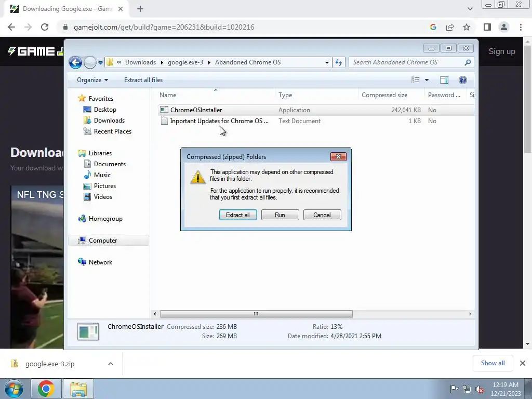Click Show all downloads
The height and width of the screenshot is (399, 532).
493,363
